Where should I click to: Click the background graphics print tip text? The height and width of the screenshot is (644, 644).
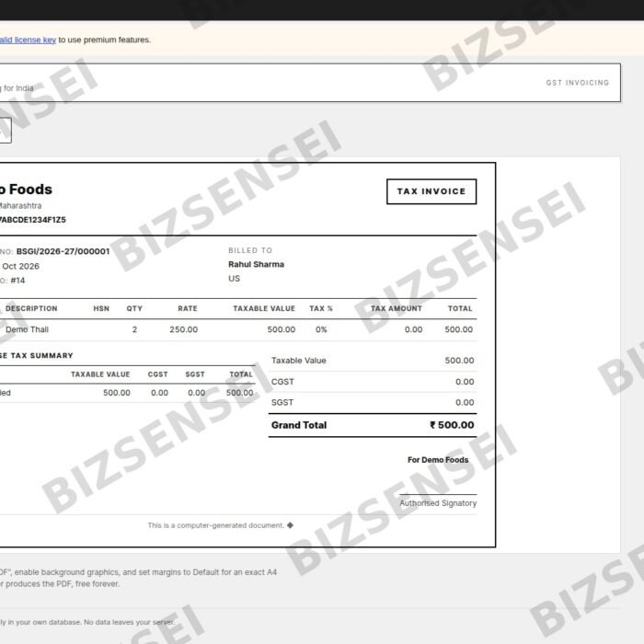[138, 572]
